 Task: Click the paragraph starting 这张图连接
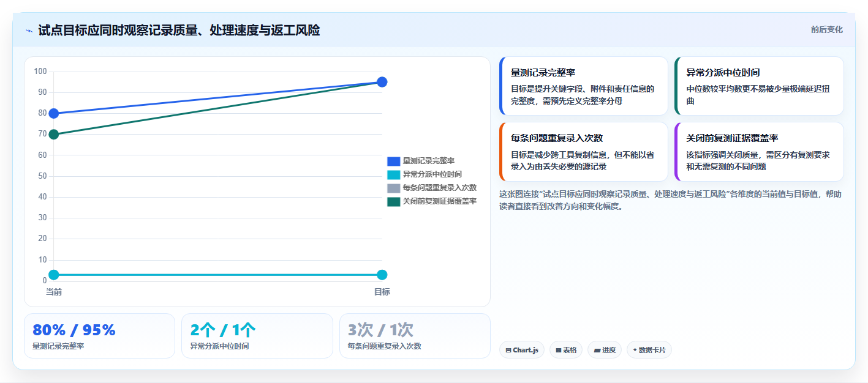tap(670, 200)
